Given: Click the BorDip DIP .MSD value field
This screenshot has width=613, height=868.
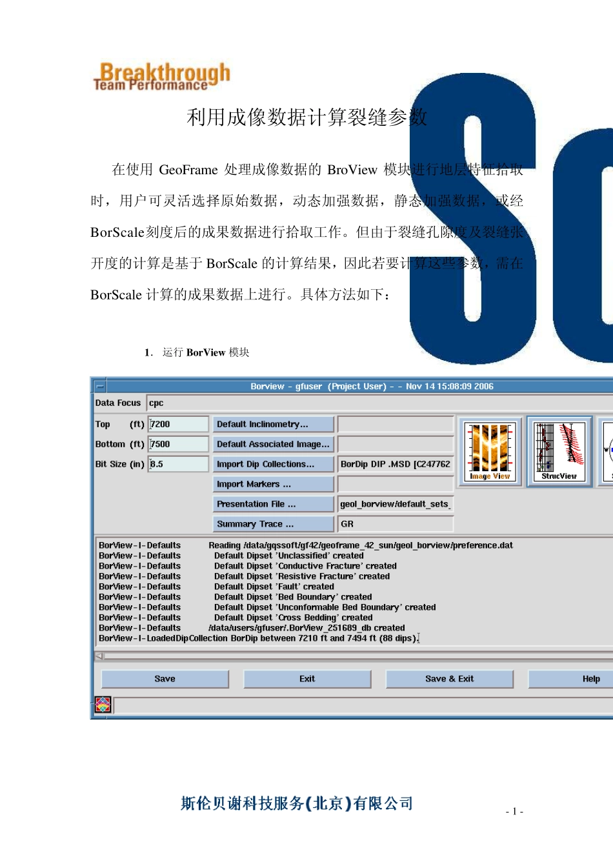Looking at the screenshot, I should point(396,464).
